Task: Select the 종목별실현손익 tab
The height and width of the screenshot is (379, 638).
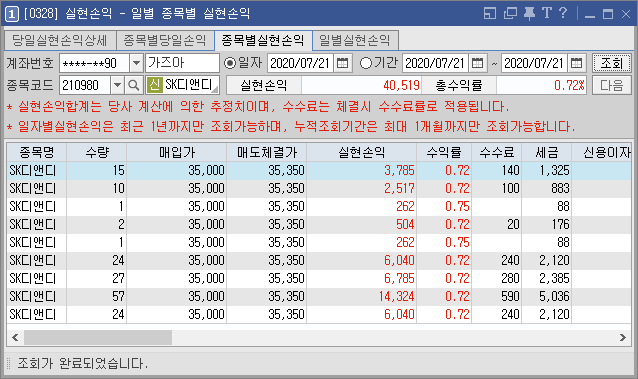Action: coord(263,40)
